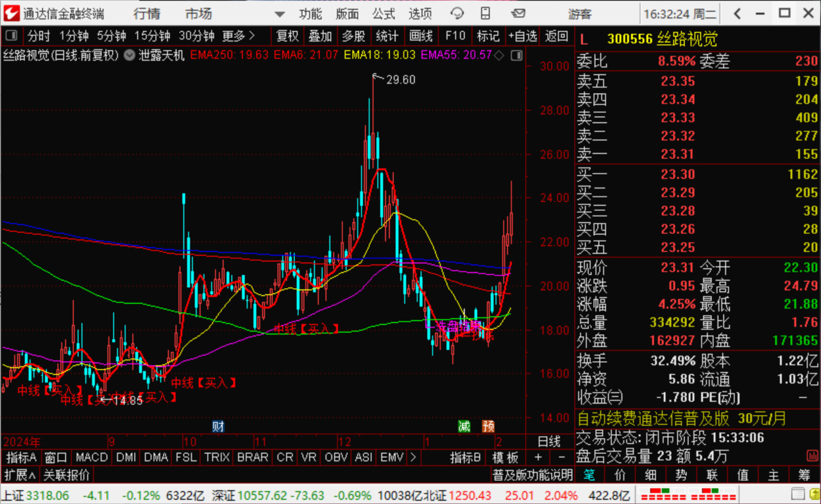Zoom out chart with minus button
Viewport: 821px width, 504px height.
tap(562, 457)
